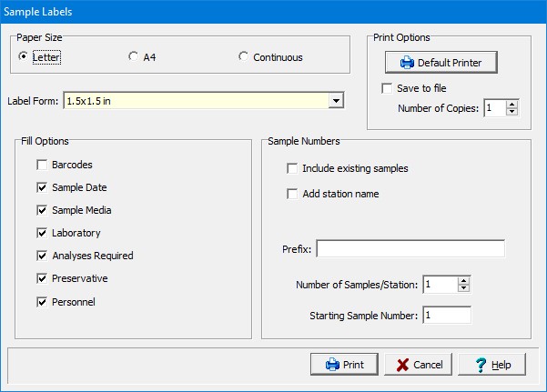Expand the Label Form dropdown
This screenshot has width=547, height=392.
[336, 101]
